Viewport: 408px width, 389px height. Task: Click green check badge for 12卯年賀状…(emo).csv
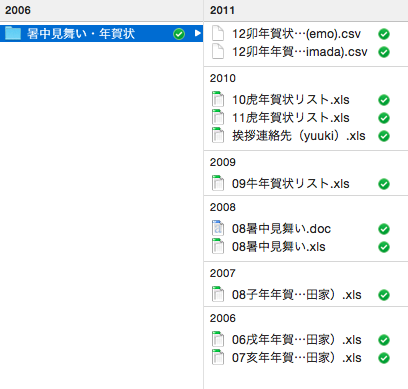pyautogui.click(x=384, y=34)
